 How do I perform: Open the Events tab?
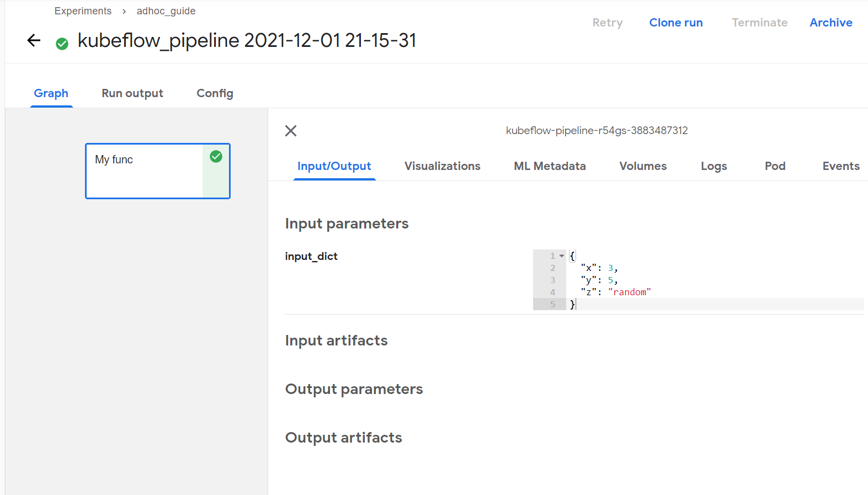click(840, 166)
